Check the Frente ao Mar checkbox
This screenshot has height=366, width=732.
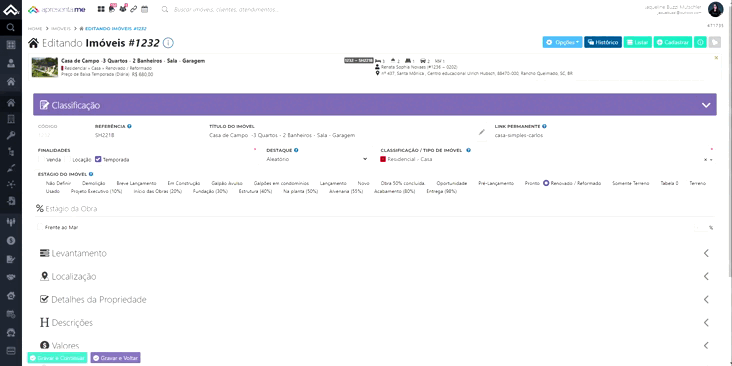[41, 227]
